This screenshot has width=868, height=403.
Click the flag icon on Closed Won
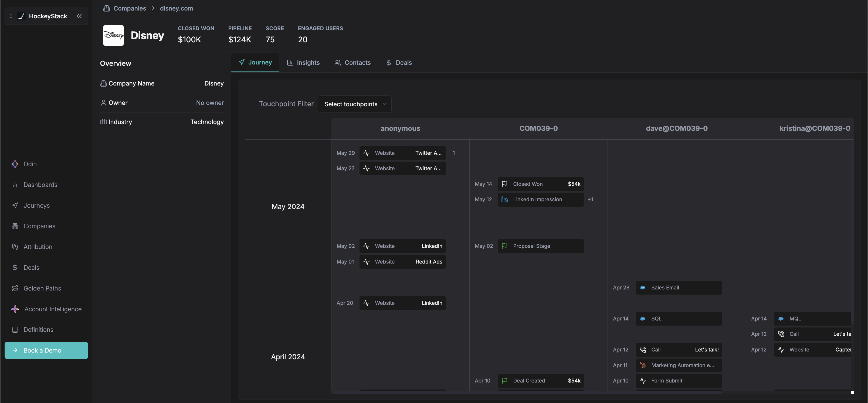pos(504,184)
